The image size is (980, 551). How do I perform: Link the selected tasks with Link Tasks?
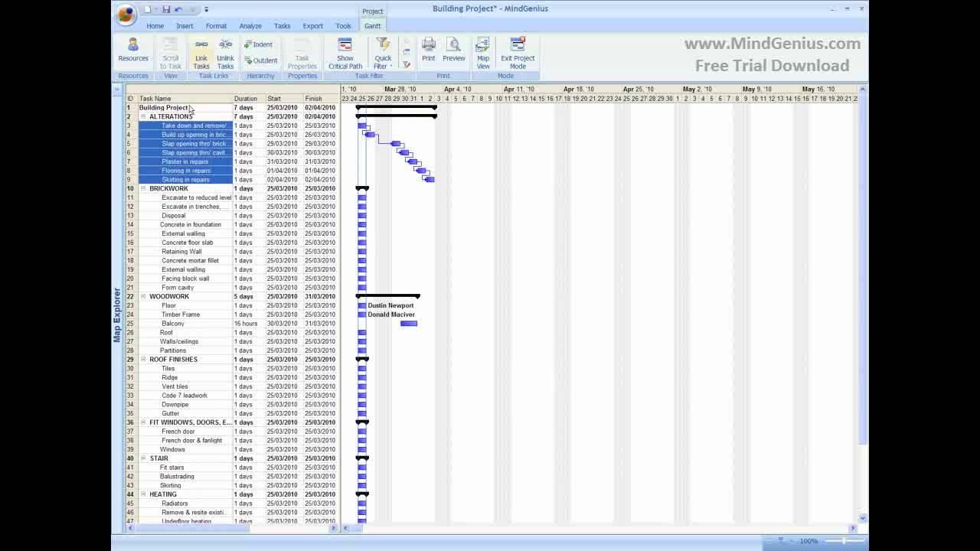coord(201,52)
